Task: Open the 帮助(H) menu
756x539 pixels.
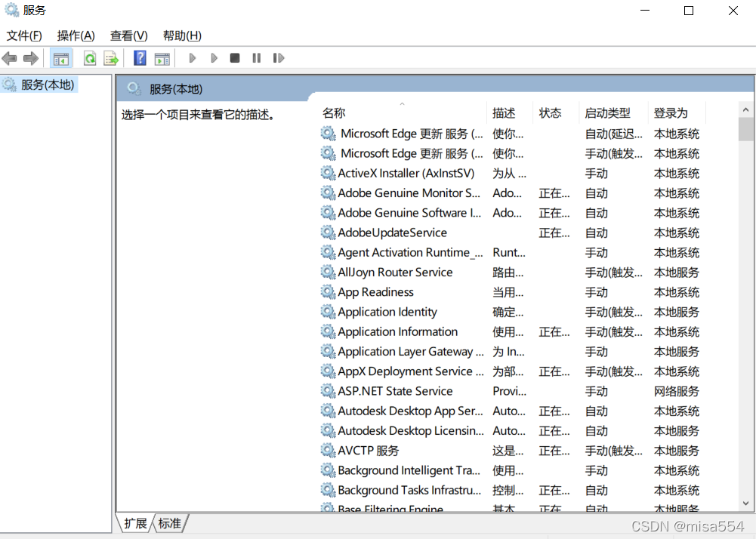Action: [182, 35]
